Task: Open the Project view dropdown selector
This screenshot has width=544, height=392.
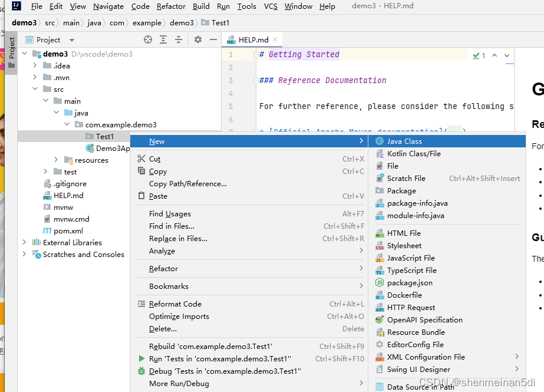Action: 72,39
